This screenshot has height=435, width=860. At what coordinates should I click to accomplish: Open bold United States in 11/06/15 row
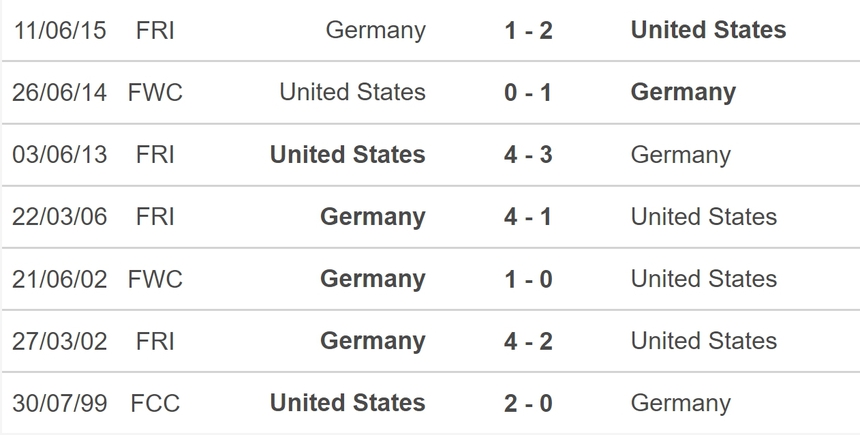click(x=708, y=30)
